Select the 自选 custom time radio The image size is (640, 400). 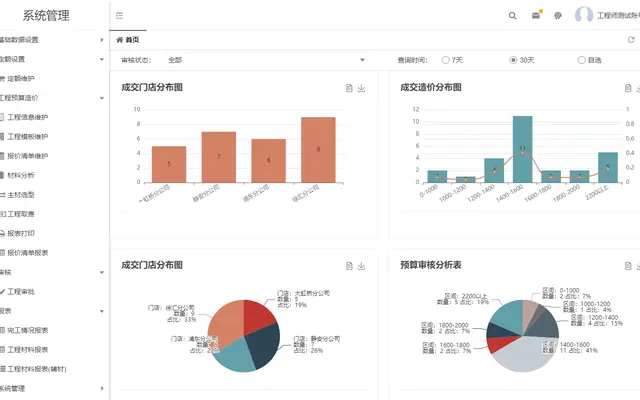pos(581,60)
